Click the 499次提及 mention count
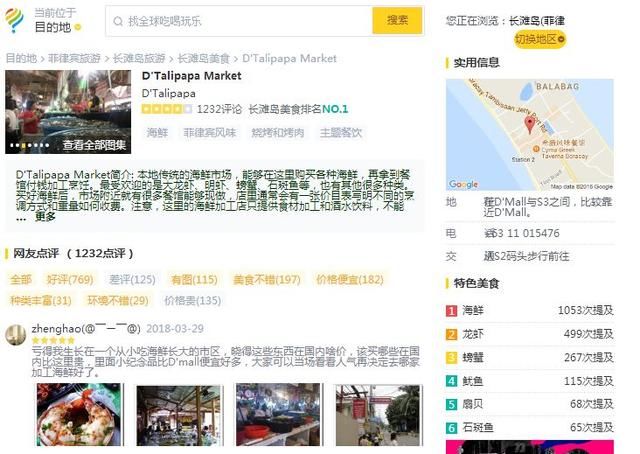This screenshot has width=640, height=454. pyautogui.click(x=589, y=334)
